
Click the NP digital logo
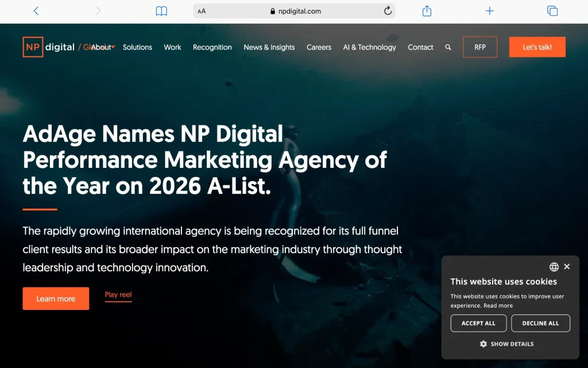(x=49, y=47)
